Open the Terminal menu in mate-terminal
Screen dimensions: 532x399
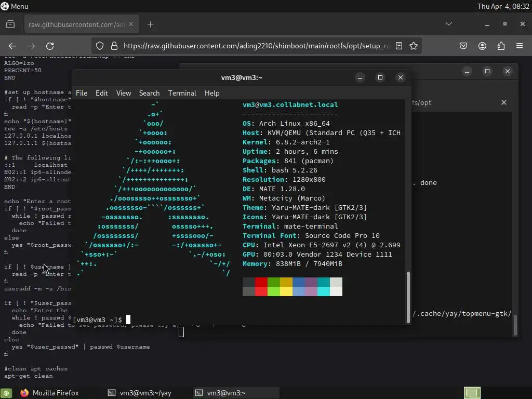tap(182, 93)
